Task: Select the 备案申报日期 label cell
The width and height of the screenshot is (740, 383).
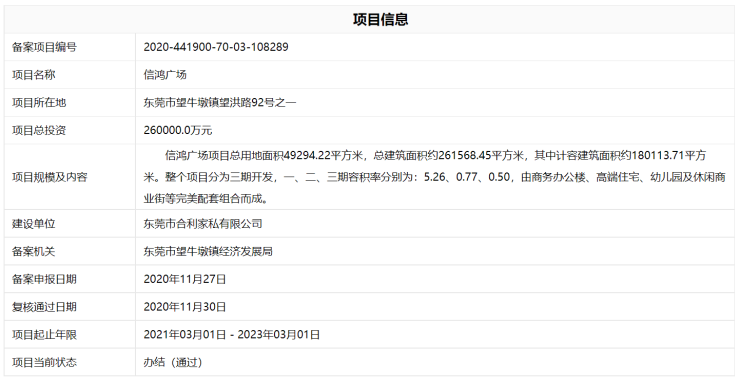Action: (70, 279)
